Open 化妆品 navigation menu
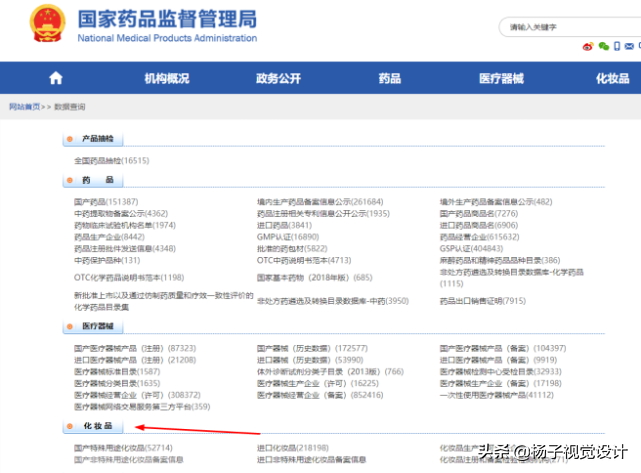This screenshot has width=641, height=473. (612, 78)
